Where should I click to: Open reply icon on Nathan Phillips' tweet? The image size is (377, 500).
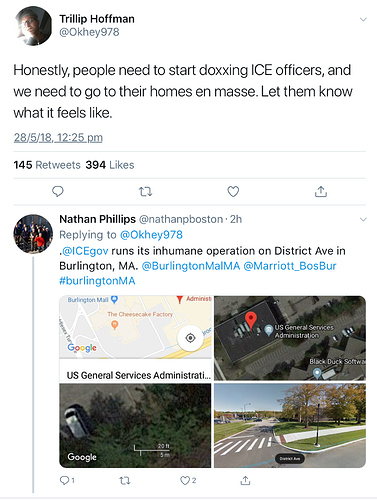(67, 480)
